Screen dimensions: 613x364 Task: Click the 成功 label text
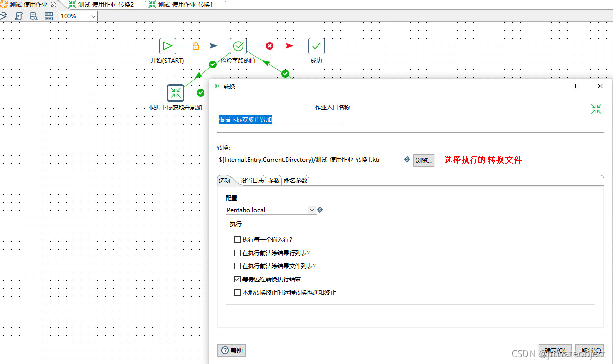[316, 61]
